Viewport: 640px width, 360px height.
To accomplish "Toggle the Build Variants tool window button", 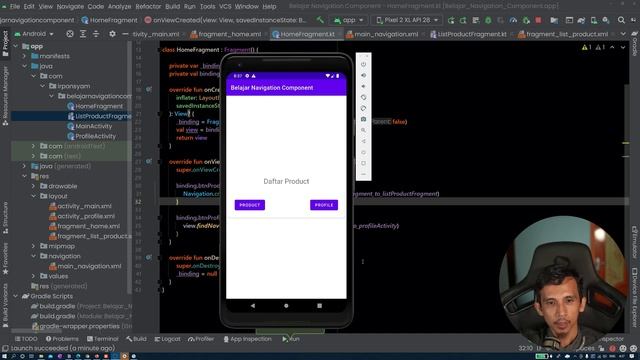I will 5,306.
